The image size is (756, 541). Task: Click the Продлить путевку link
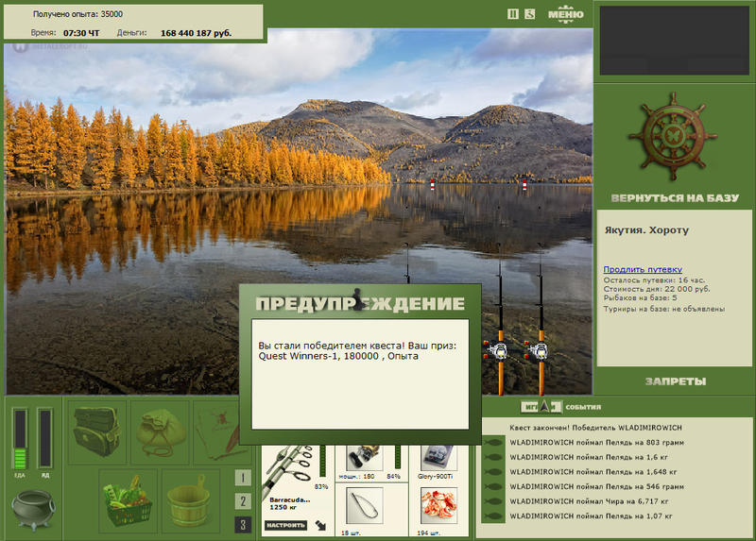point(643,269)
